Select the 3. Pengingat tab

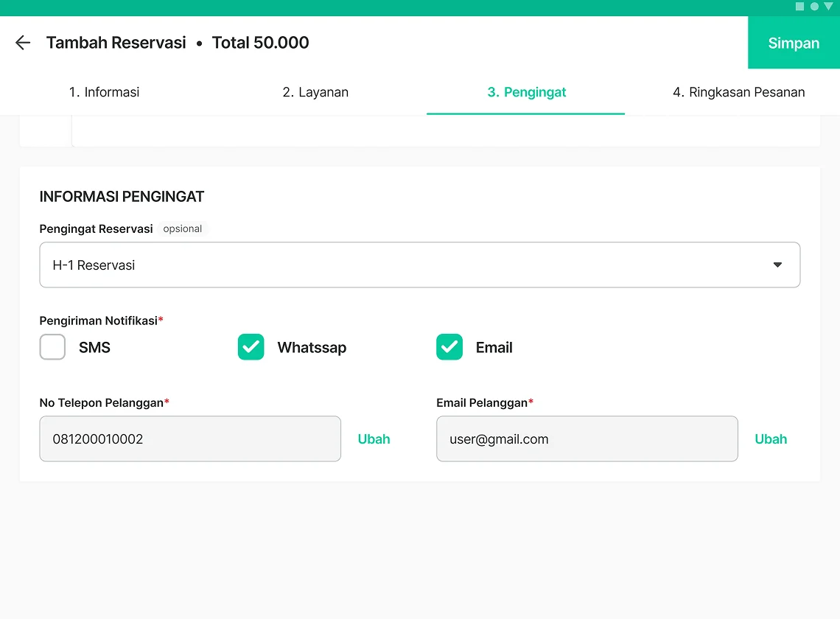[526, 92]
